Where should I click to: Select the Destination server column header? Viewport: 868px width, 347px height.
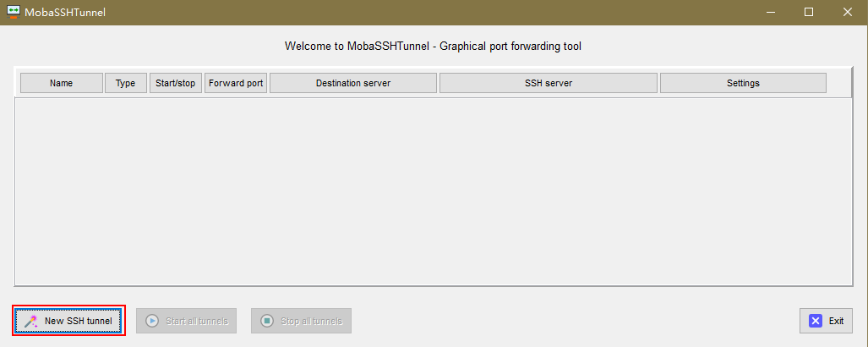pyautogui.click(x=353, y=83)
